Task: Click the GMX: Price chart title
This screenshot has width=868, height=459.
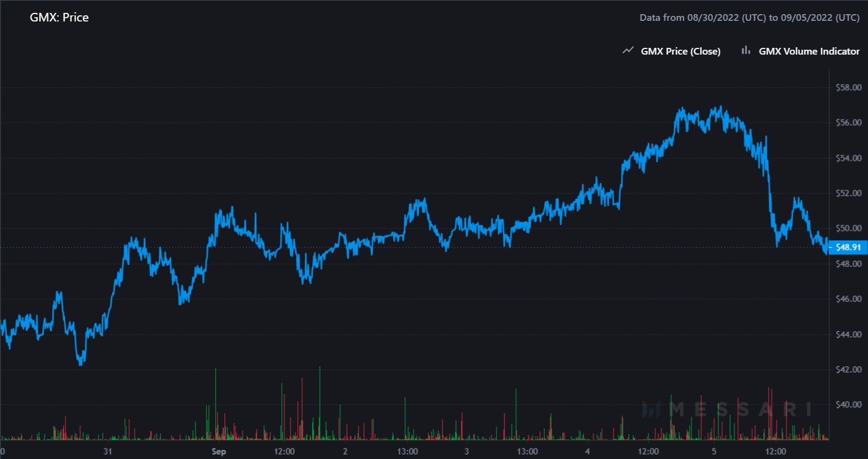Action: [x=59, y=18]
